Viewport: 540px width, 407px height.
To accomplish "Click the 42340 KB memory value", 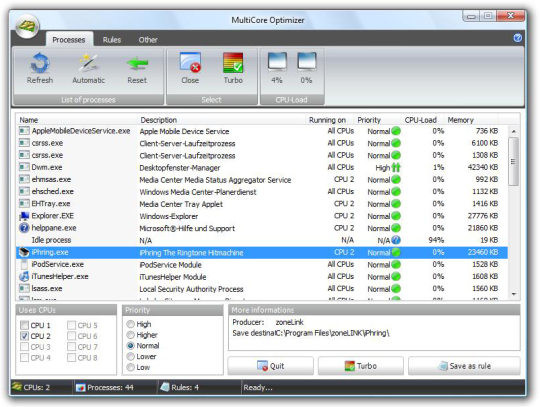I will 483,167.
